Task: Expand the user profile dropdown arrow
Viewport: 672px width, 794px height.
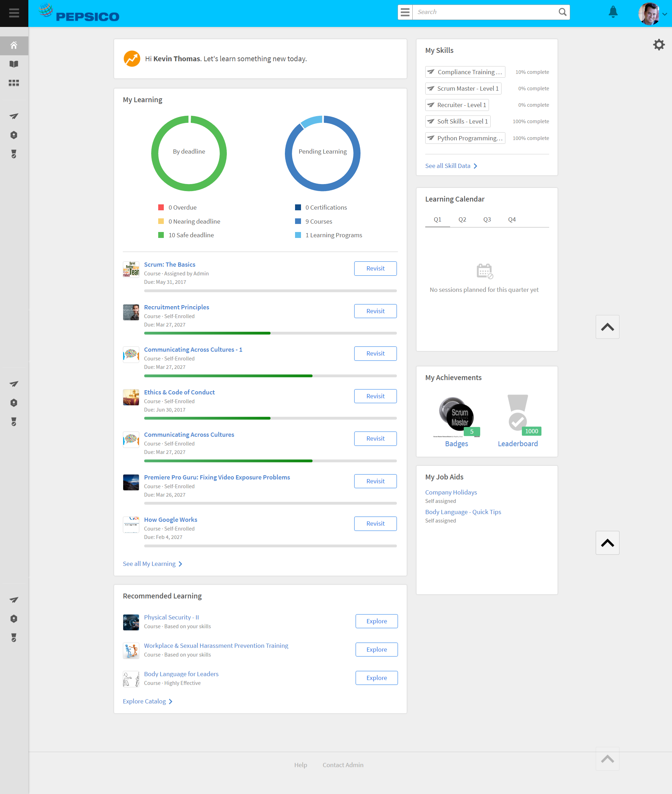Action: (665, 14)
